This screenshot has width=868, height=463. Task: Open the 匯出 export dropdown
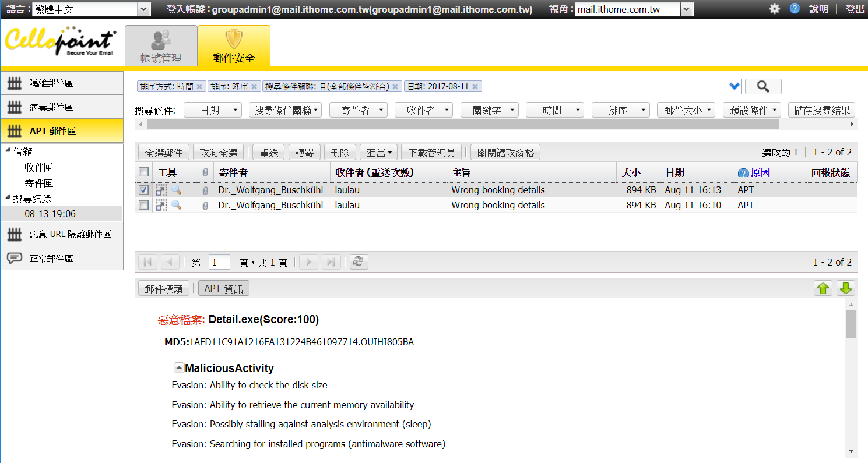coord(378,151)
